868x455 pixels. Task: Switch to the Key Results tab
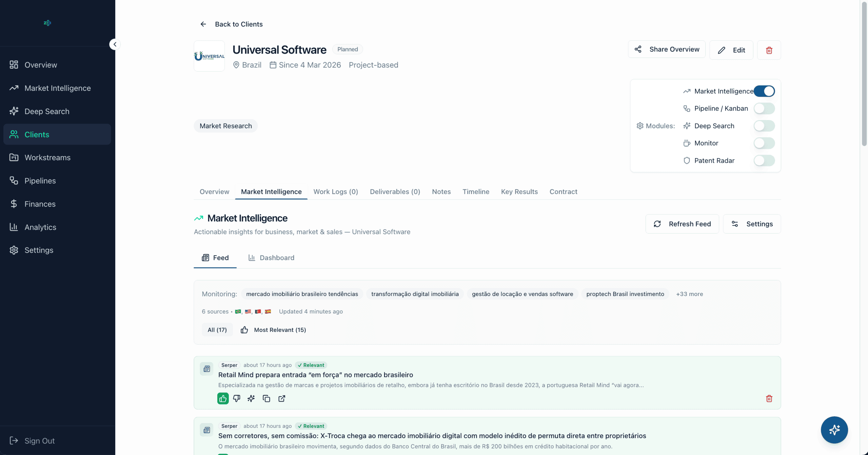[x=519, y=192]
